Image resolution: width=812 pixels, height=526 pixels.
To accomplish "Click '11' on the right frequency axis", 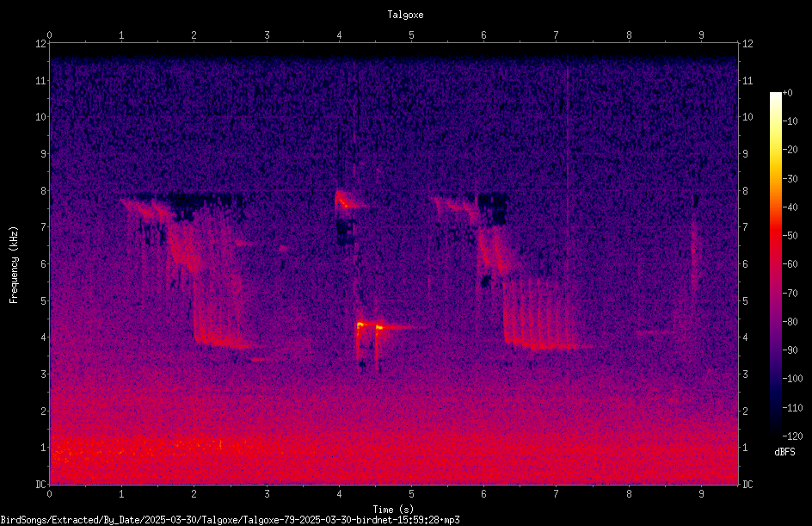I will pos(747,80).
